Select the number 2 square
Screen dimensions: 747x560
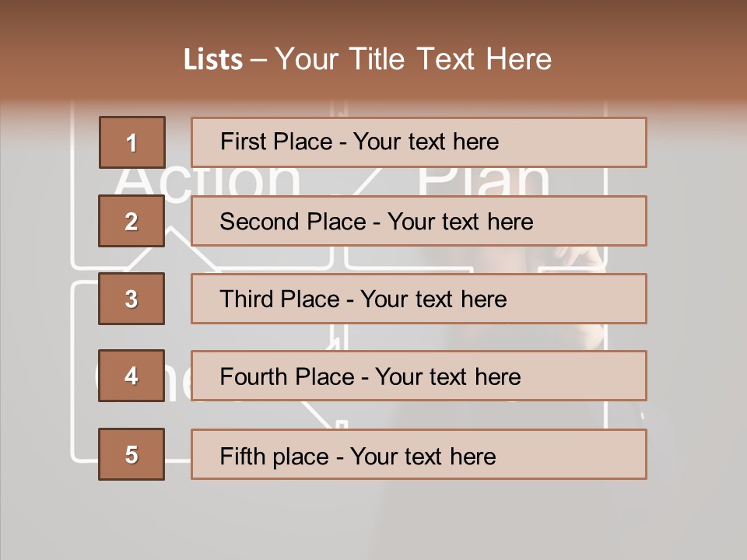click(132, 221)
